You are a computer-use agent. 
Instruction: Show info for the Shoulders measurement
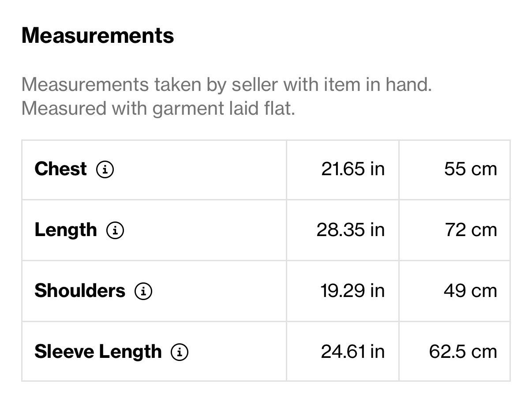click(x=143, y=291)
